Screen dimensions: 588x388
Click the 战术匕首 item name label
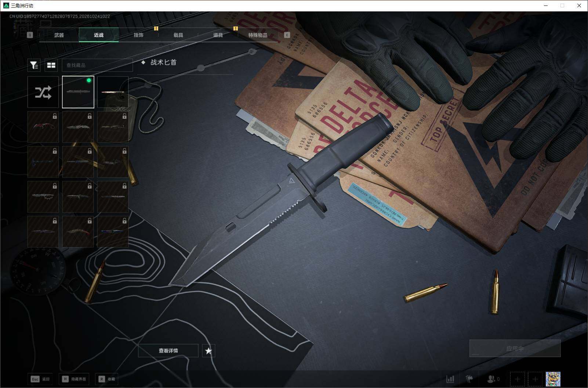coord(163,62)
